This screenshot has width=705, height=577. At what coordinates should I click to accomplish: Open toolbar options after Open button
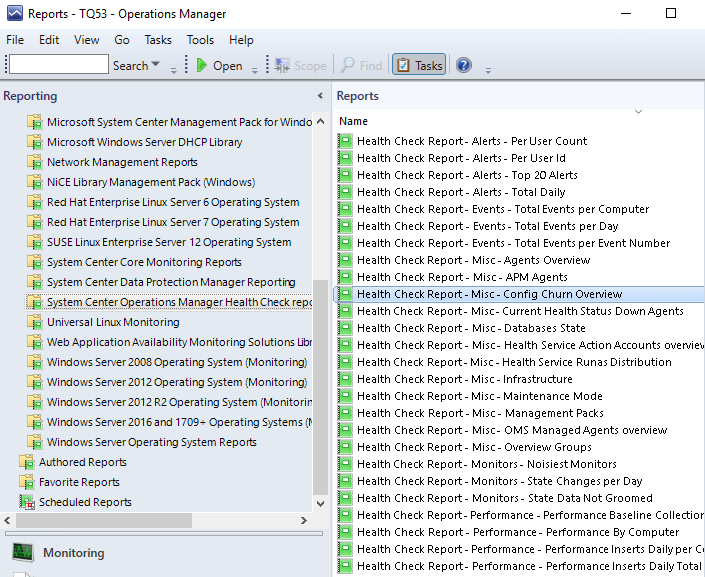pyautogui.click(x=254, y=69)
